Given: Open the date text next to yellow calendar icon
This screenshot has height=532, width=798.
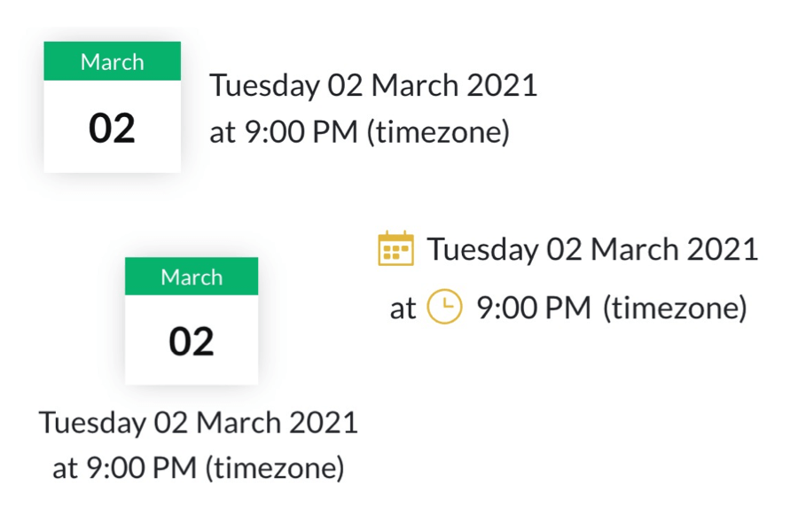Looking at the screenshot, I should pyautogui.click(x=593, y=249).
